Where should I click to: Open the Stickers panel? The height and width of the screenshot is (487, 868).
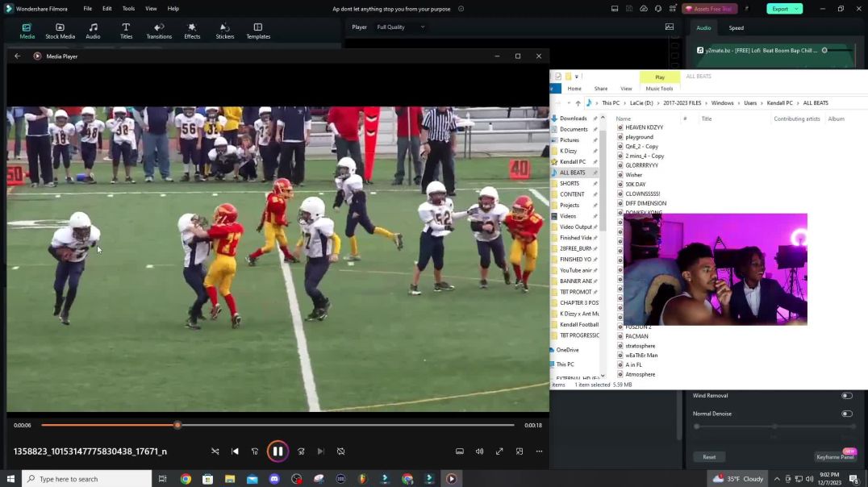click(x=224, y=31)
